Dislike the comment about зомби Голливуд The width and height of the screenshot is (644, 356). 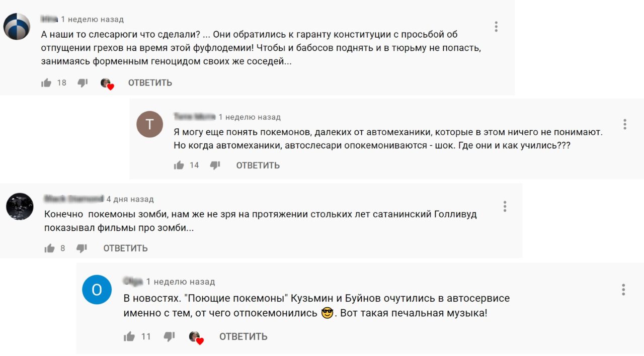82,248
